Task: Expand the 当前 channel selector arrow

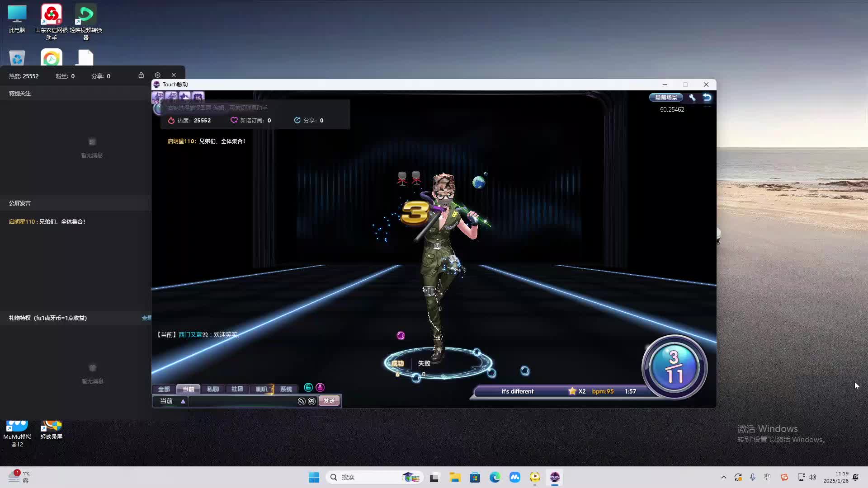Action: 183,401
